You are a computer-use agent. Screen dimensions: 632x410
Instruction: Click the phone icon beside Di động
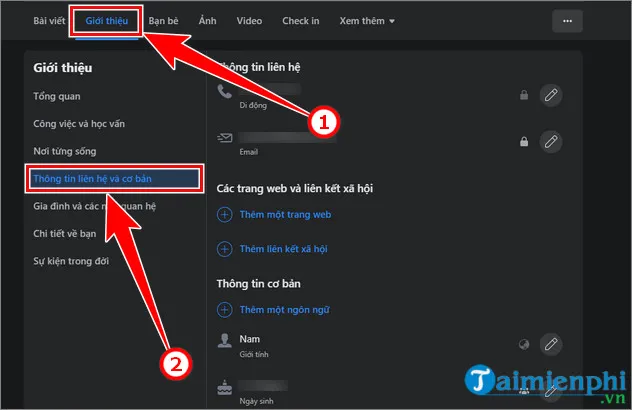(x=225, y=92)
